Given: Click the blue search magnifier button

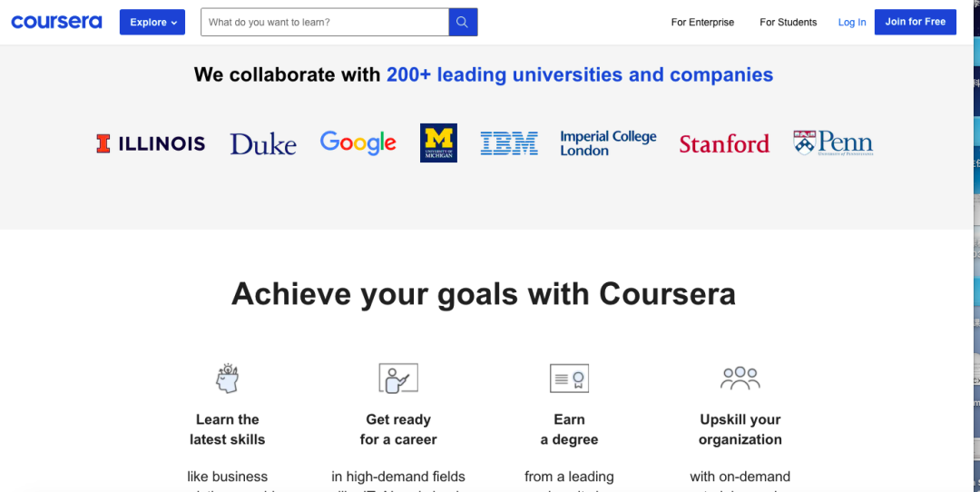Looking at the screenshot, I should coord(463,23).
